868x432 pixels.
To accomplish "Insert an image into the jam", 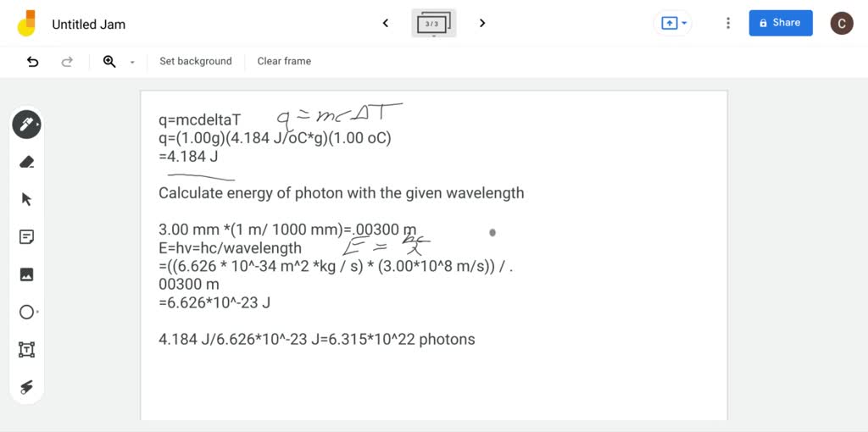I will click(x=26, y=274).
